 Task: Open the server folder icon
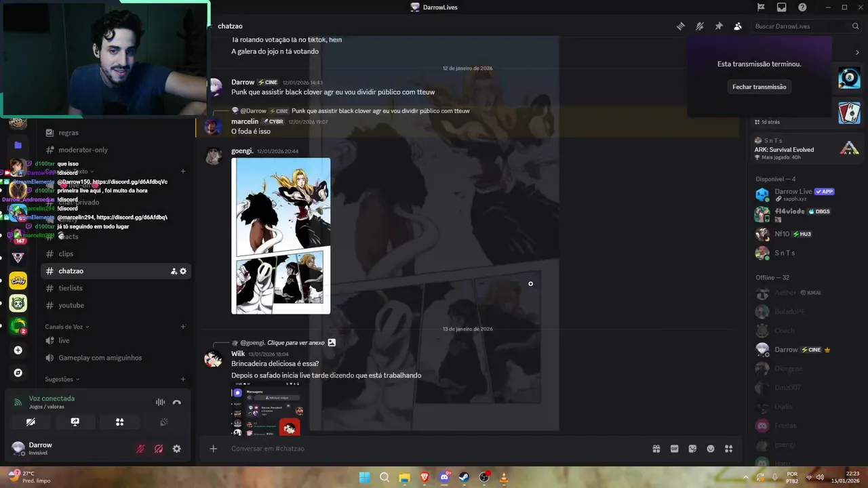[x=18, y=145]
